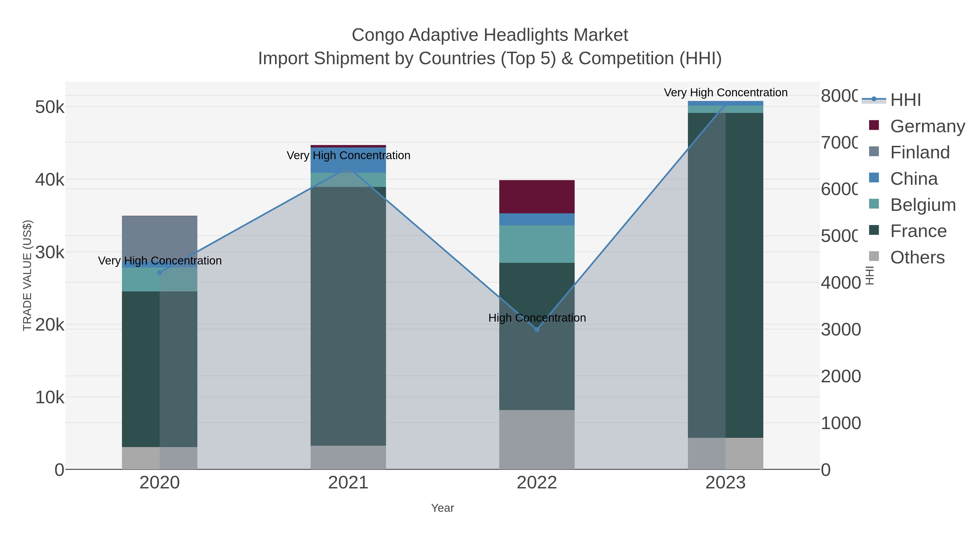Click the 2020 HHI data point

pyautogui.click(x=160, y=273)
